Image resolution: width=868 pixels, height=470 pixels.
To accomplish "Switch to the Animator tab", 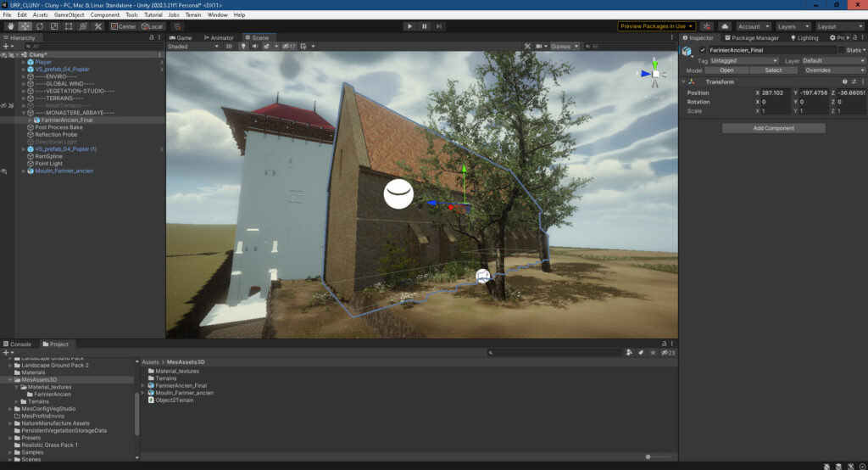I will [x=219, y=37].
